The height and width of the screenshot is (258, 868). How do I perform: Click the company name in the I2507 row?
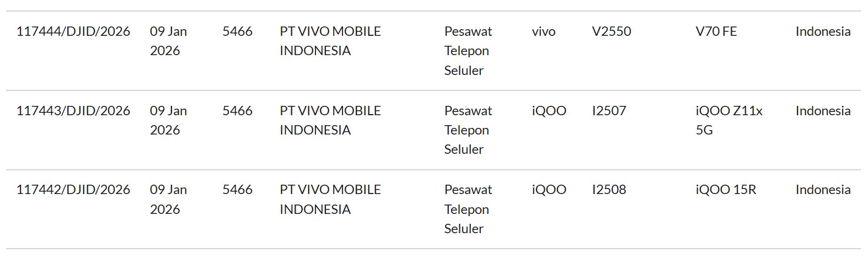pos(330,120)
